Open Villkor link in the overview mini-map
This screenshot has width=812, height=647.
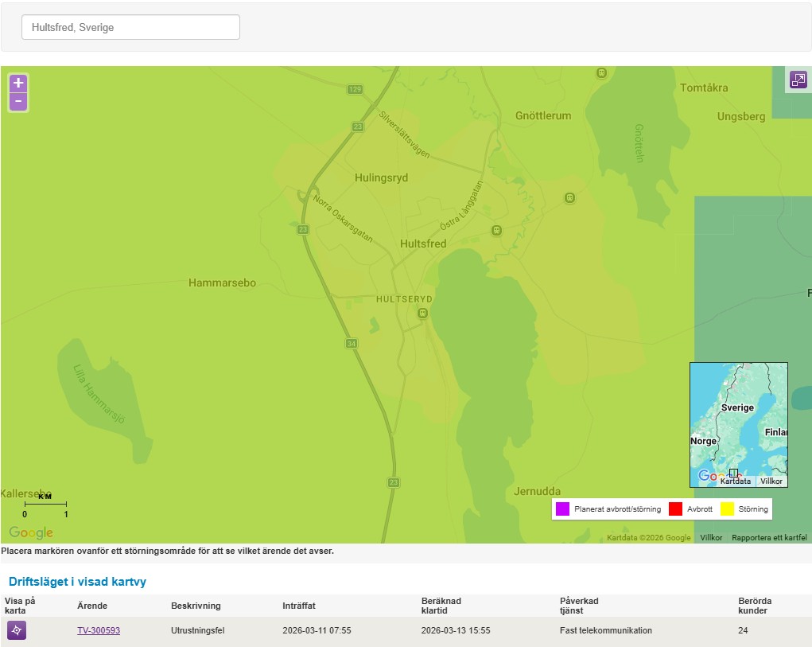click(771, 481)
